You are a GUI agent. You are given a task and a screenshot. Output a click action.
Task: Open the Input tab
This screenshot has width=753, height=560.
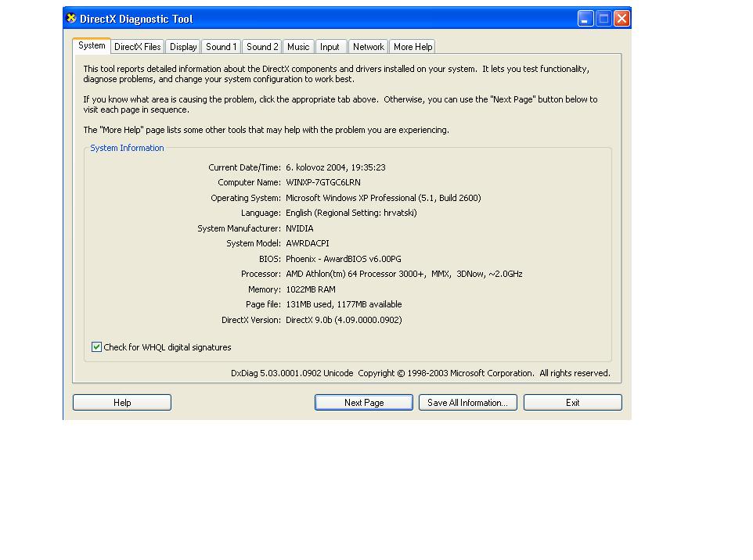(330, 47)
